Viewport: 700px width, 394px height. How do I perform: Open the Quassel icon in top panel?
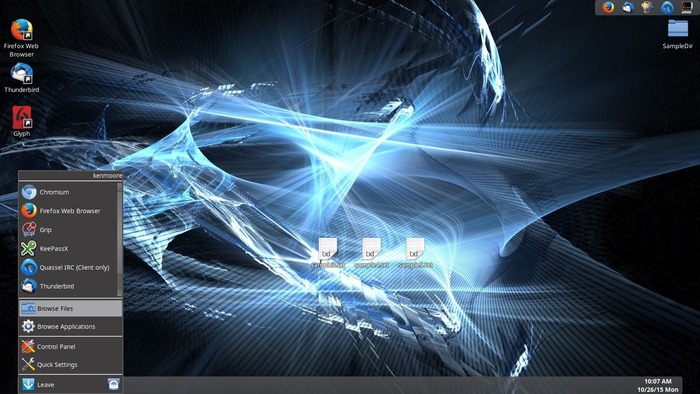[x=667, y=8]
